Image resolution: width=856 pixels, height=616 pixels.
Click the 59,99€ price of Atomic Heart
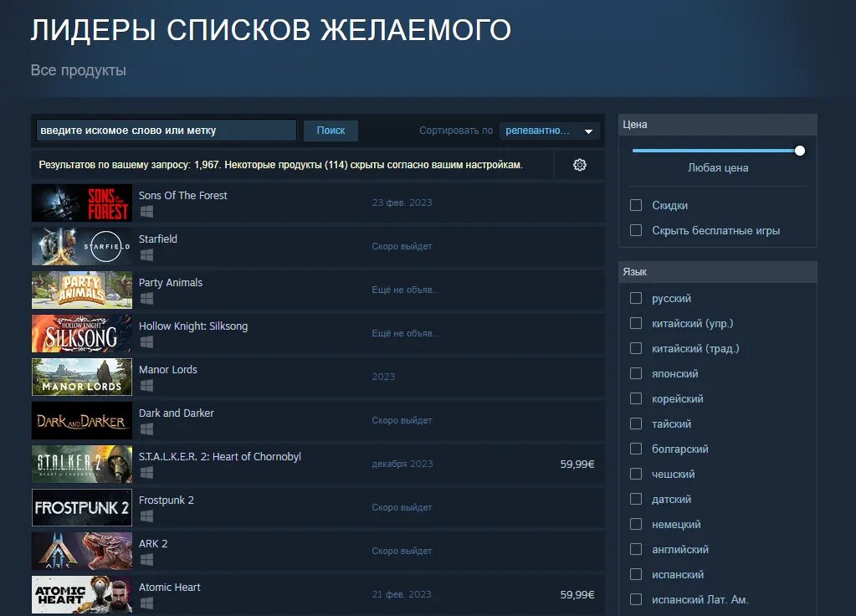point(577,595)
